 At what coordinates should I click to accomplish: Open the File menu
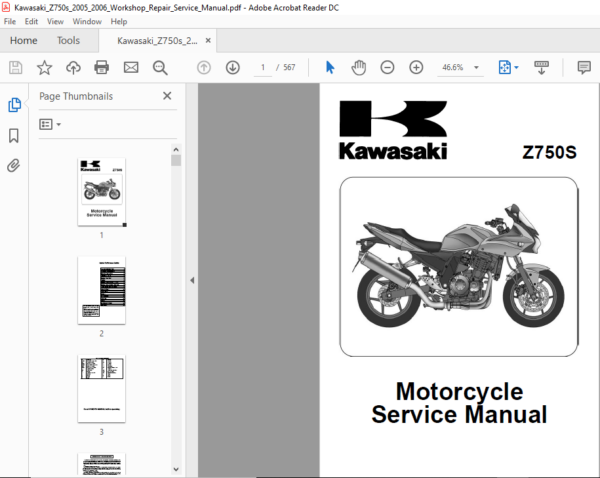click(10, 21)
